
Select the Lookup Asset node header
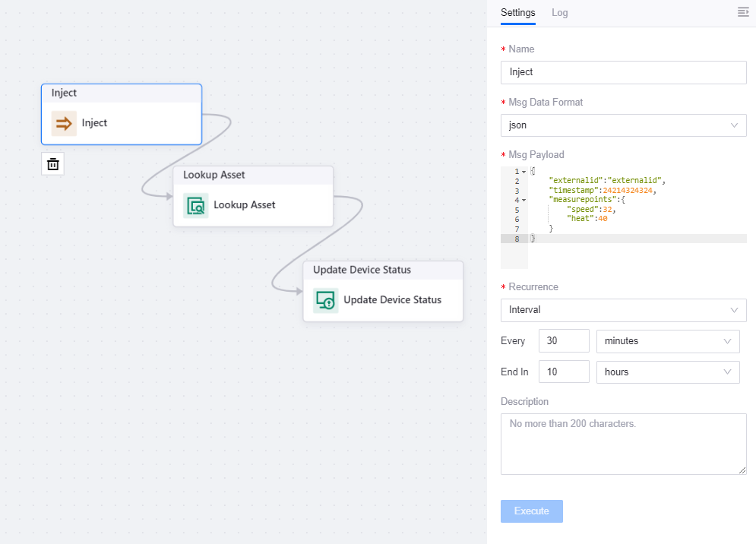coord(253,176)
